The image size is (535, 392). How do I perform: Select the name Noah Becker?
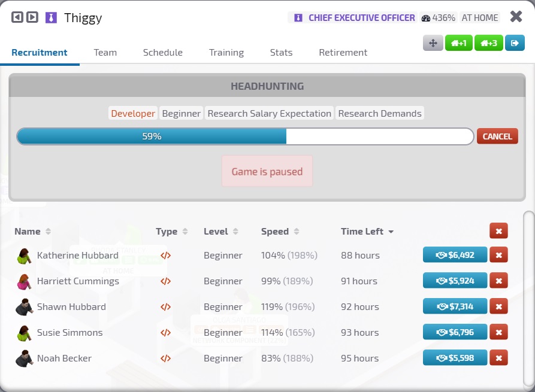pos(65,358)
